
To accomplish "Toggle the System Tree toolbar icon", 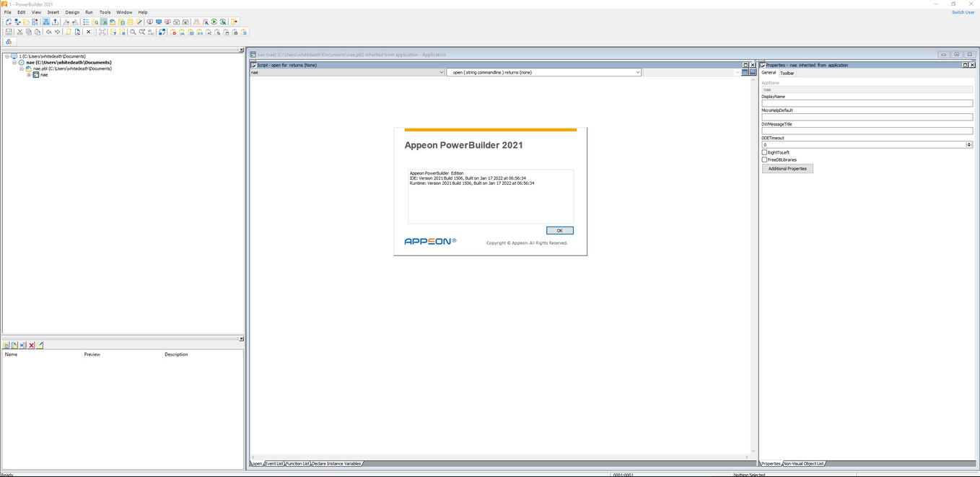I will 46,22.
